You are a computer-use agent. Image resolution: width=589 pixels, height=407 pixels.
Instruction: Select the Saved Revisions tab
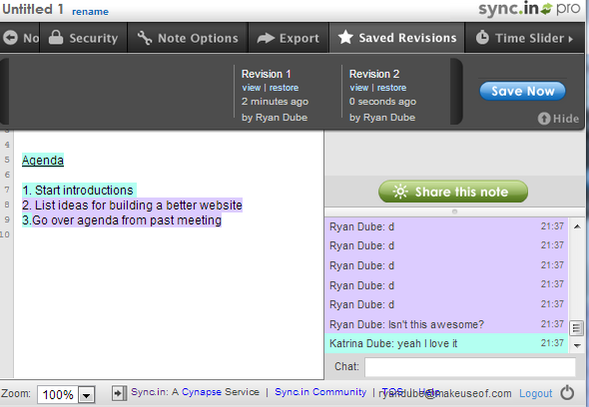(x=397, y=38)
